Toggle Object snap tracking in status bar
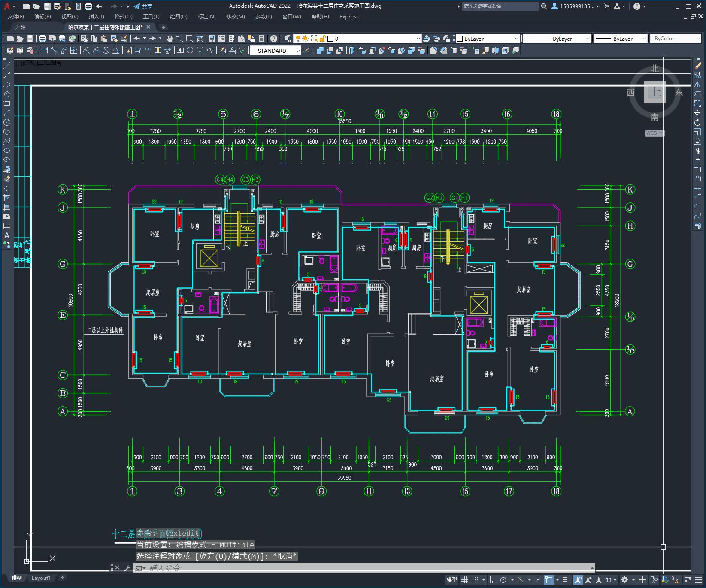This screenshot has height=588, width=706. click(538, 580)
